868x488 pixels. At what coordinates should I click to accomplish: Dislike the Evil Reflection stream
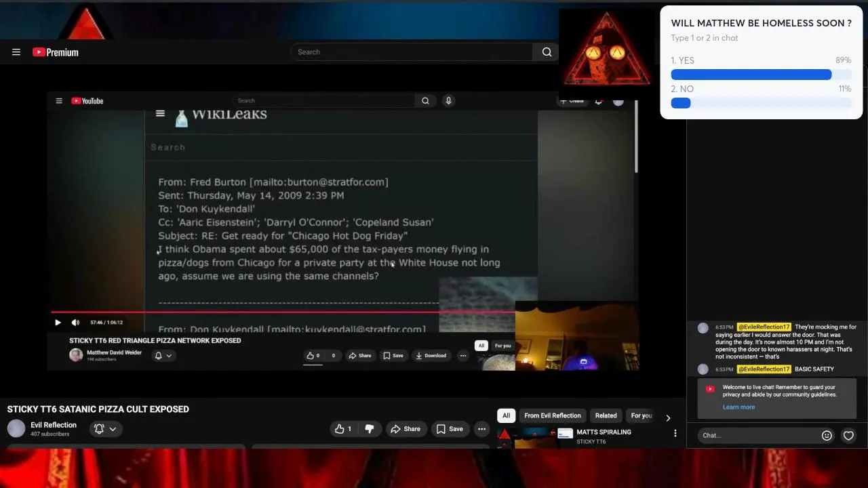click(x=370, y=429)
